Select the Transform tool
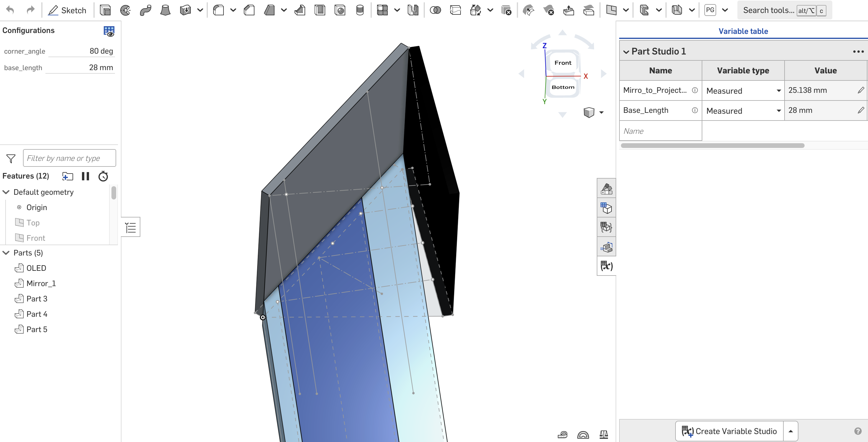The image size is (868, 442). coord(476,10)
